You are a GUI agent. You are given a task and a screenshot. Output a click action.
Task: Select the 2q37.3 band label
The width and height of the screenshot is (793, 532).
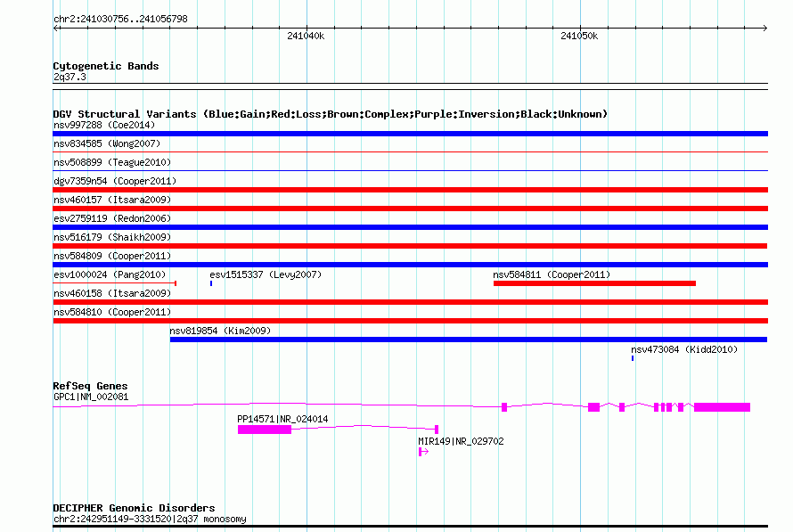click(x=69, y=77)
